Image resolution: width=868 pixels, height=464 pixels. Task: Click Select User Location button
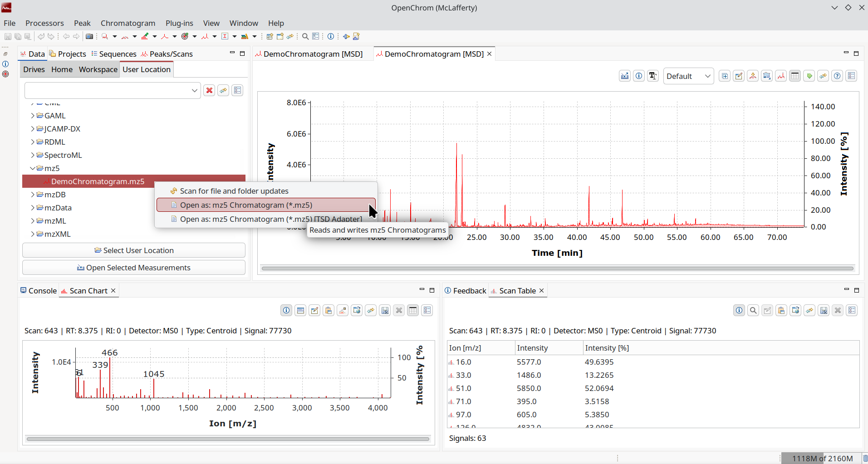(134, 250)
